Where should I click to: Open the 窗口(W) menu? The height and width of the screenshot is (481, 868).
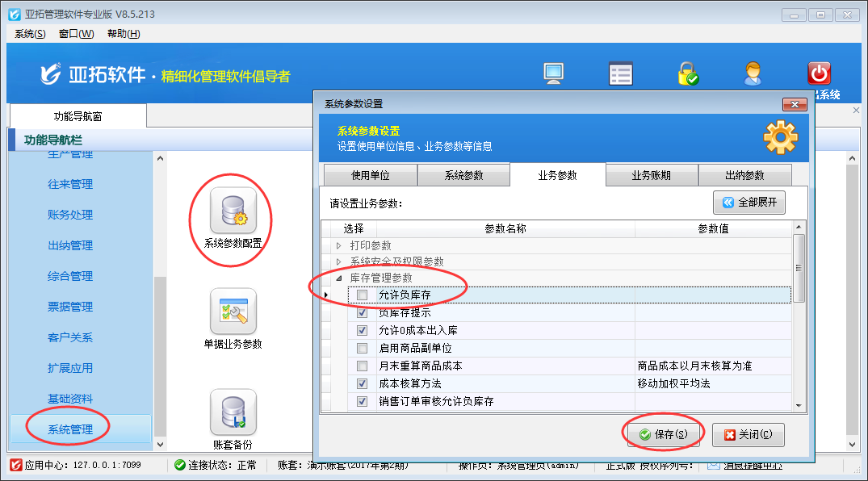(76, 33)
